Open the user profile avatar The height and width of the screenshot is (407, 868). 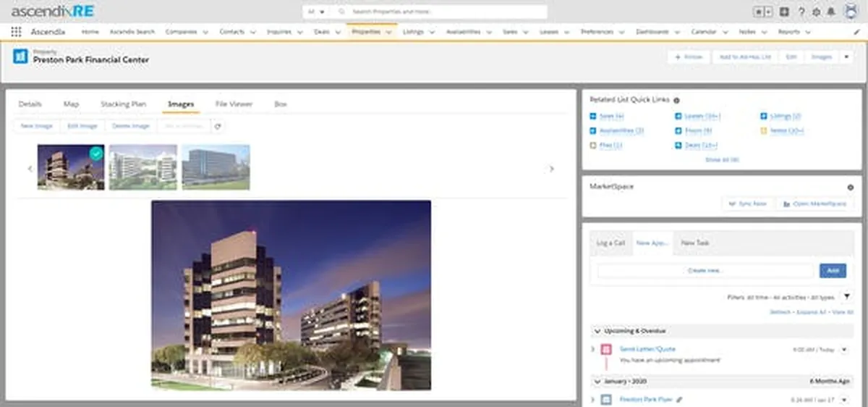851,12
